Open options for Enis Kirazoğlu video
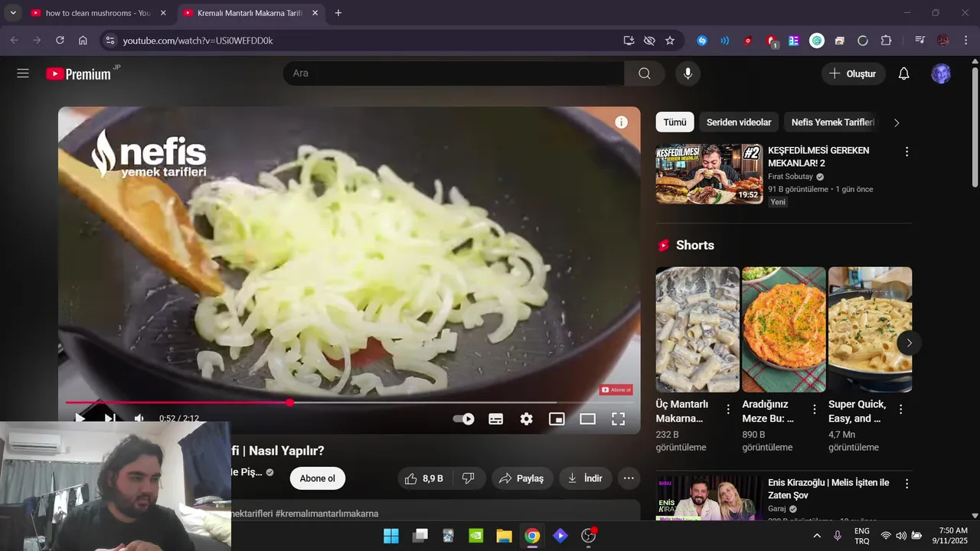980x551 pixels. click(x=906, y=484)
